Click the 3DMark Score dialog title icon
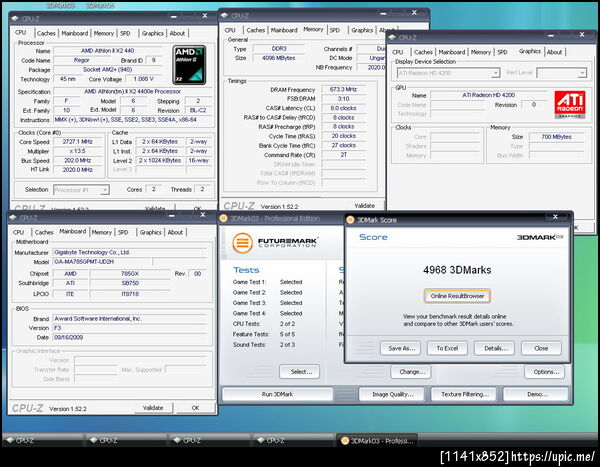Image resolution: width=600 pixels, height=467 pixels. pos(350,220)
